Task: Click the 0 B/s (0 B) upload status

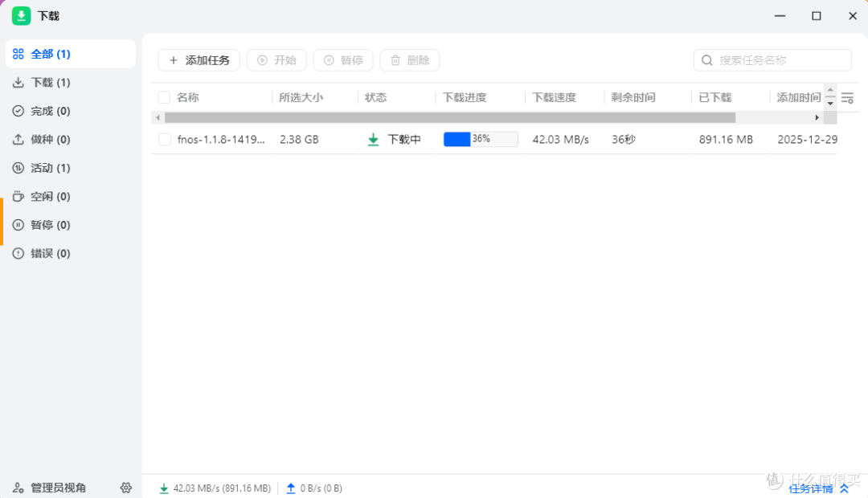Action: tap(321, 488)
